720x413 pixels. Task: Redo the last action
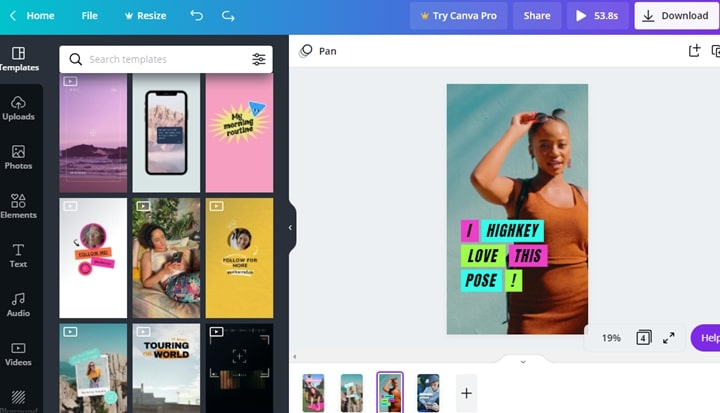pos(228,16)
